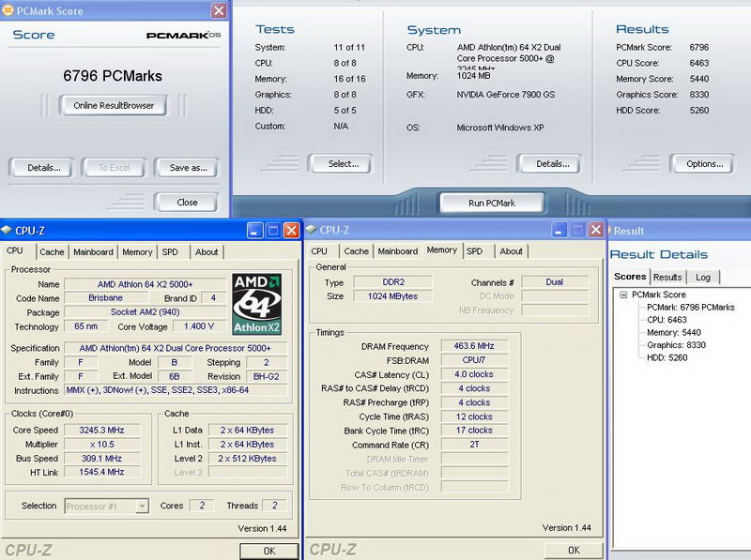Image resolution: width=751 pixels, height=560 pixels.
Task: Click OK in the right CPU-Z window
Action: tap(574, 551)
